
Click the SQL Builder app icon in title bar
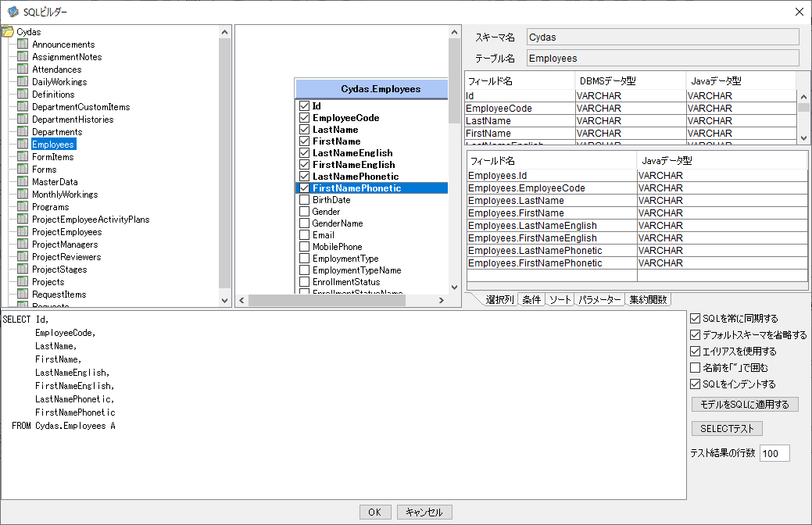tap(13, 12)
